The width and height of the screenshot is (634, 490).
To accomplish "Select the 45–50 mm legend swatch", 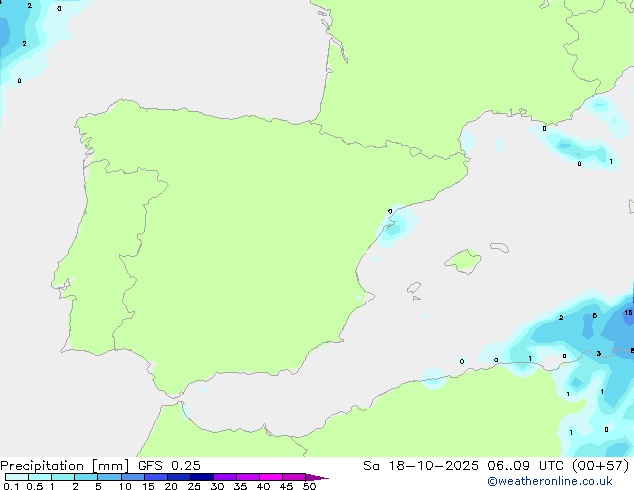I will [x=294, y=477].
